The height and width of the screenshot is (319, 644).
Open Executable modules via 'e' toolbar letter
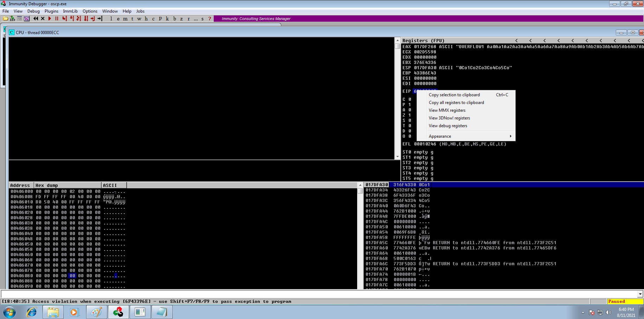(x=118, y=19)
